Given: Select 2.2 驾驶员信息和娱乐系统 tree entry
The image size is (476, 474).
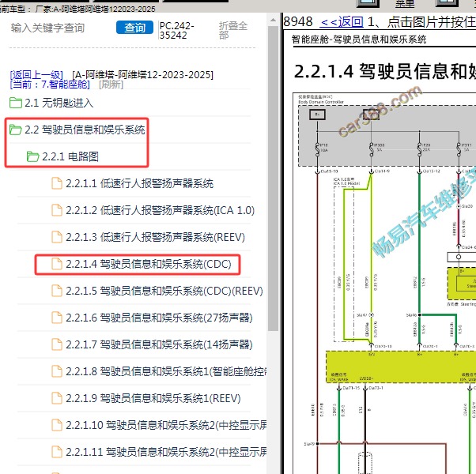Looking at the screenshot, I should tap(85, 130).
